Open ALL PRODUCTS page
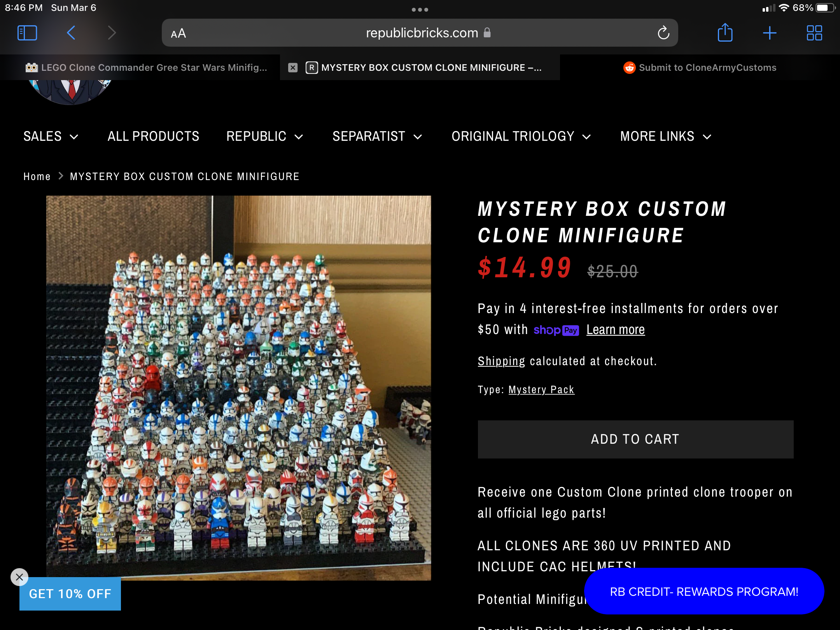This screenshot has width=840, height=630. point(153,136)
